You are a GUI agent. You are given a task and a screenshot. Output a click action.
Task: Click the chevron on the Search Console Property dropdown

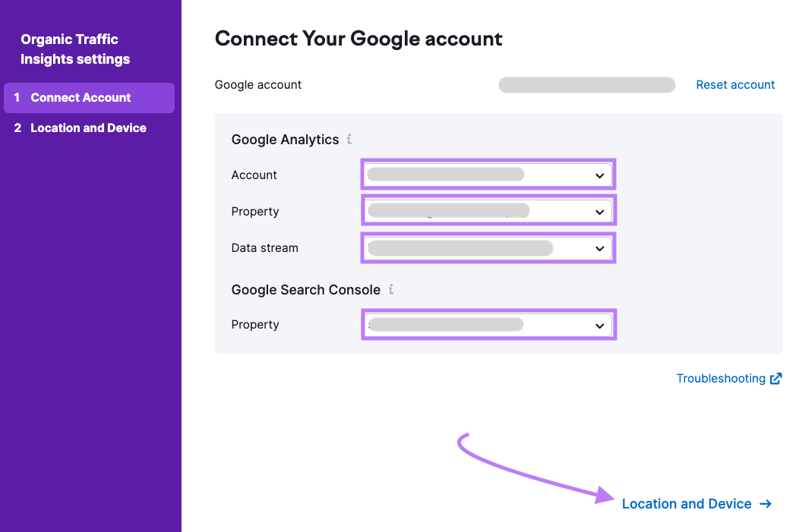click(599, 324)
